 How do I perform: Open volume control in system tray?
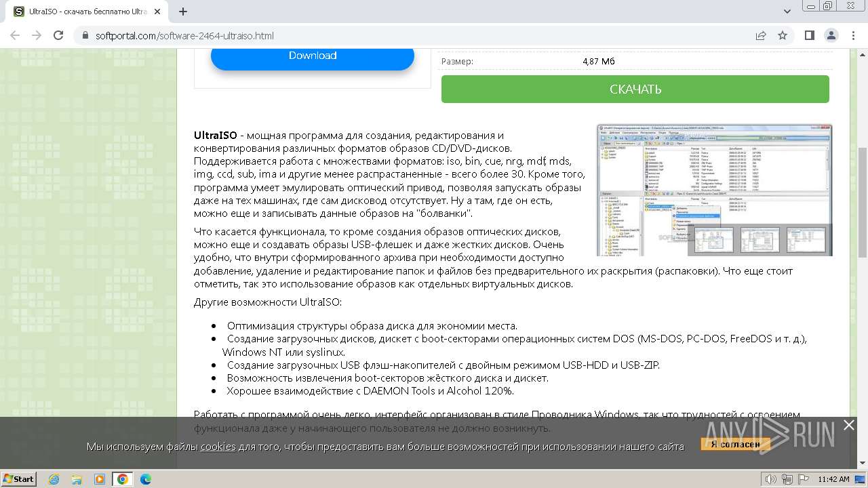coord(771,479)
